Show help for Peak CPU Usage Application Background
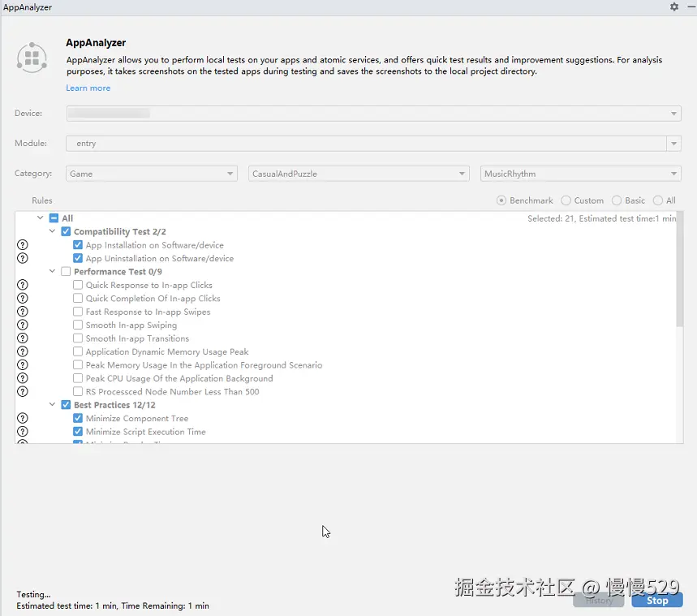The height and width of the screenshot is (616, 697). (22, 378)
